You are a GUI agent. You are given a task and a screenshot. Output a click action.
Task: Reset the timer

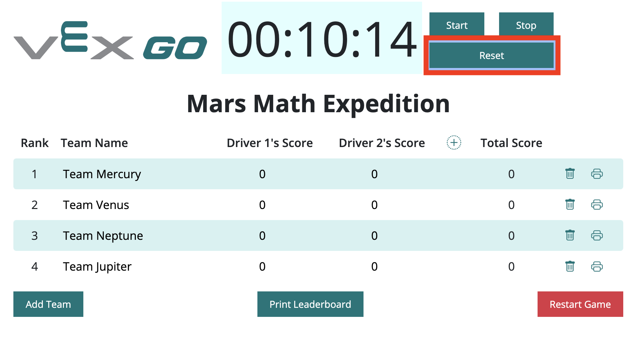tap(491, 55)
